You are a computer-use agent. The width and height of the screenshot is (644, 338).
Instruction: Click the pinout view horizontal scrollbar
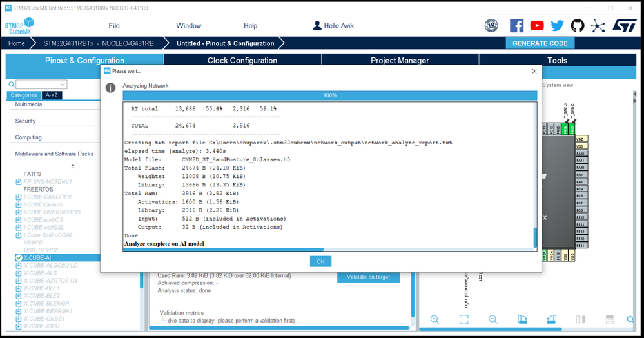(491, 328)
